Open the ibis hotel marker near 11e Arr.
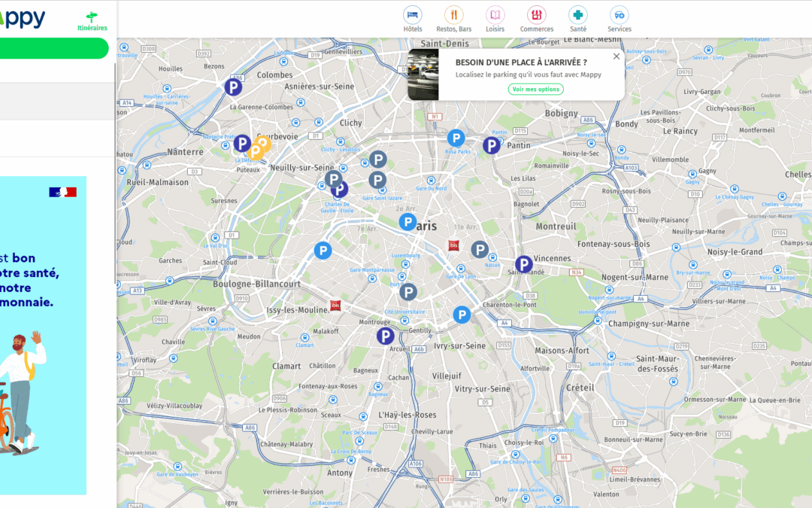Image resolution: width=812 pixels, height=508 pixels. click(453, 245)
